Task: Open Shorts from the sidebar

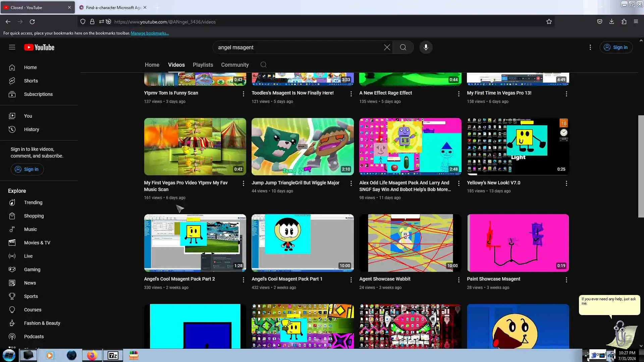Action: [x=31, y=81]
